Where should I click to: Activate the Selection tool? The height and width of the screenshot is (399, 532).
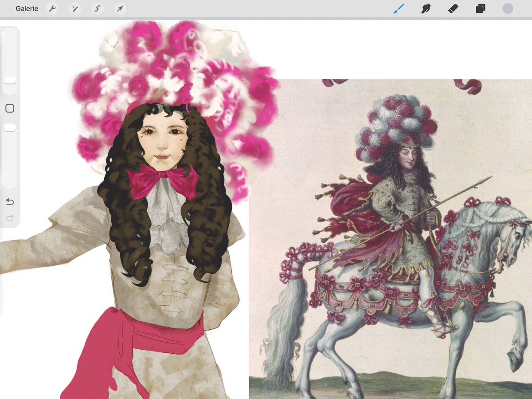point(97,8)
